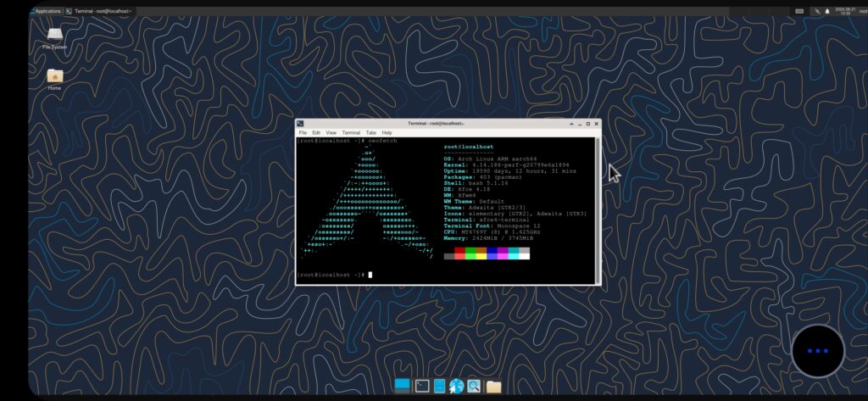Image resolution: width=868 pixels, height=401 pixels.
Task: Launch the Web Browser globe icon
Action: coord(456,386)
